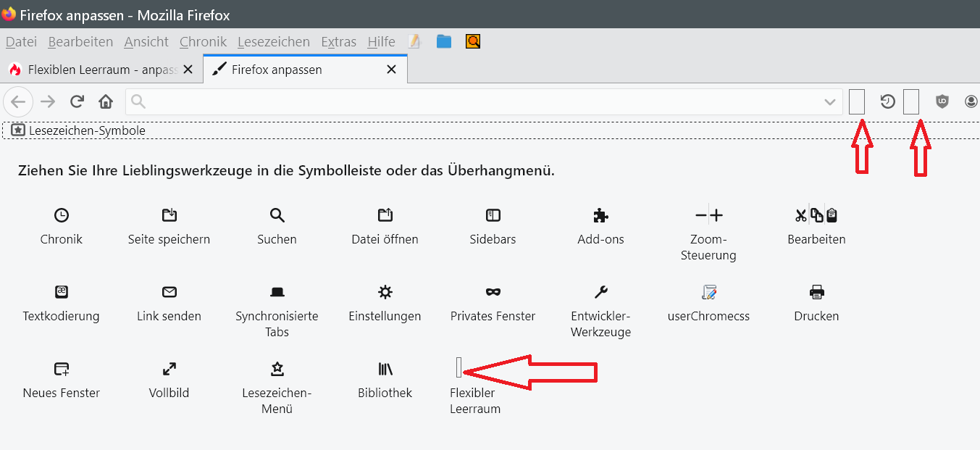This screenshot has width=980, height=450.
Task: Switch to the Flexiblen Leerraum tab
Action: (x=101, y=70)
